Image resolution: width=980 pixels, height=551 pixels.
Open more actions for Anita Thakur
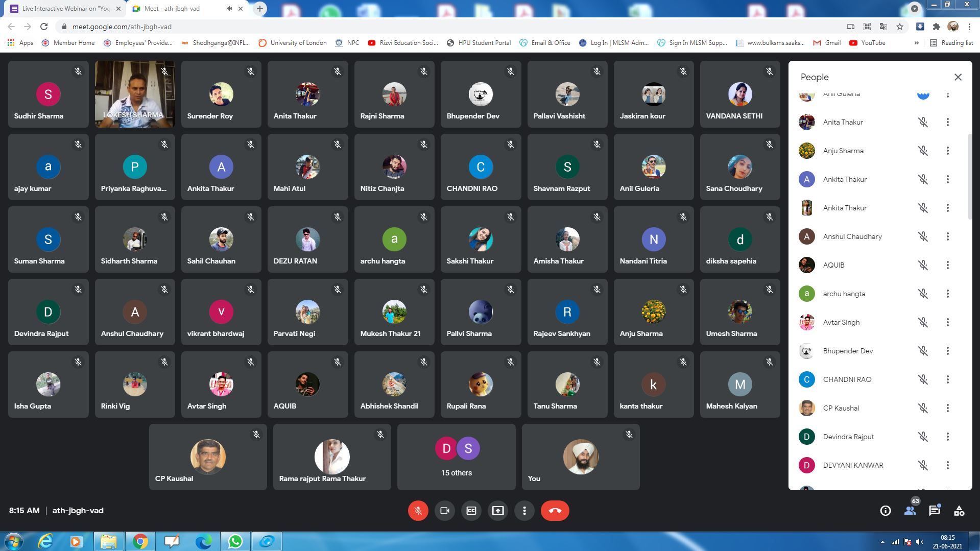[948, 122]
